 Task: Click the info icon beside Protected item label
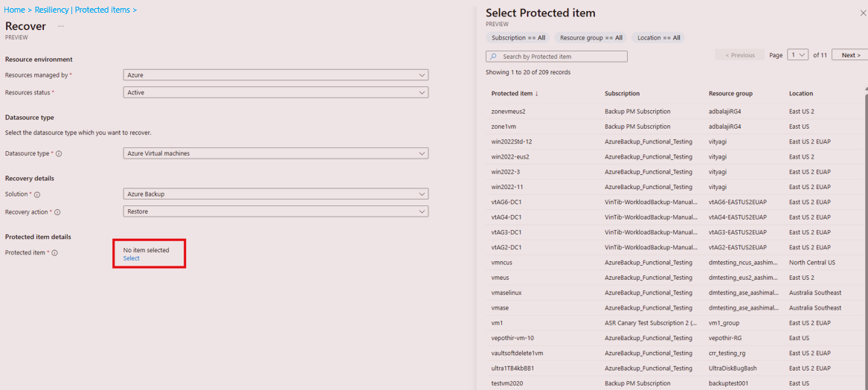click(55, 252)
